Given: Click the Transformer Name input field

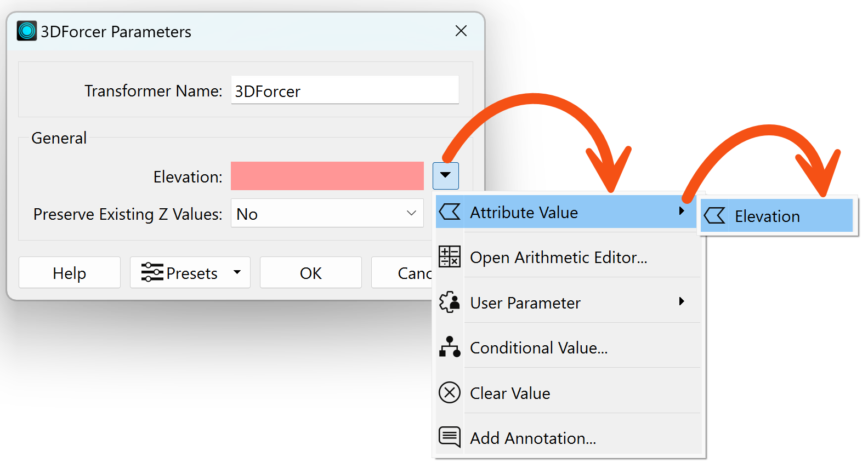Looking at the screenshot, I should [x=345, y=90].
